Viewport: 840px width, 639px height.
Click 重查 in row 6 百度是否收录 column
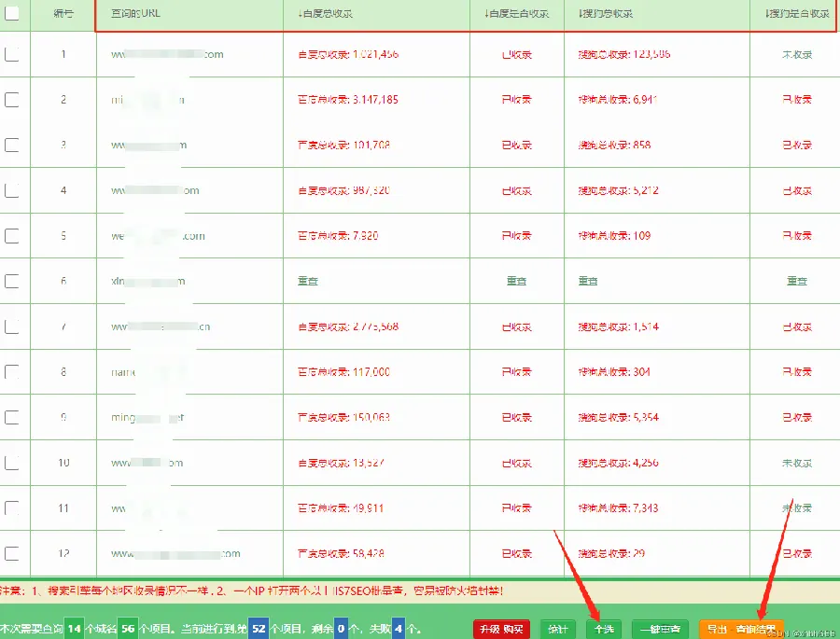tap(516, 281)
